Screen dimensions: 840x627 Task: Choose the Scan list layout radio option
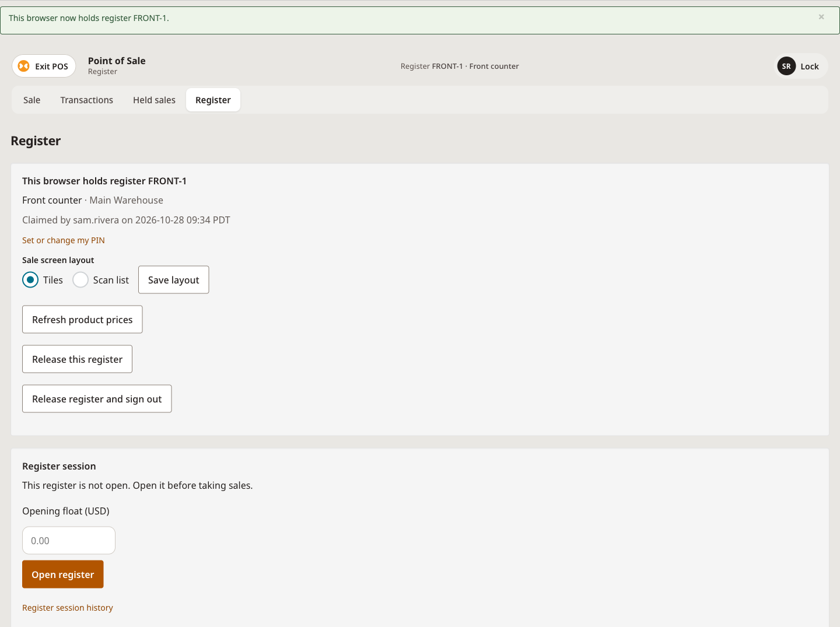point(80,280)
